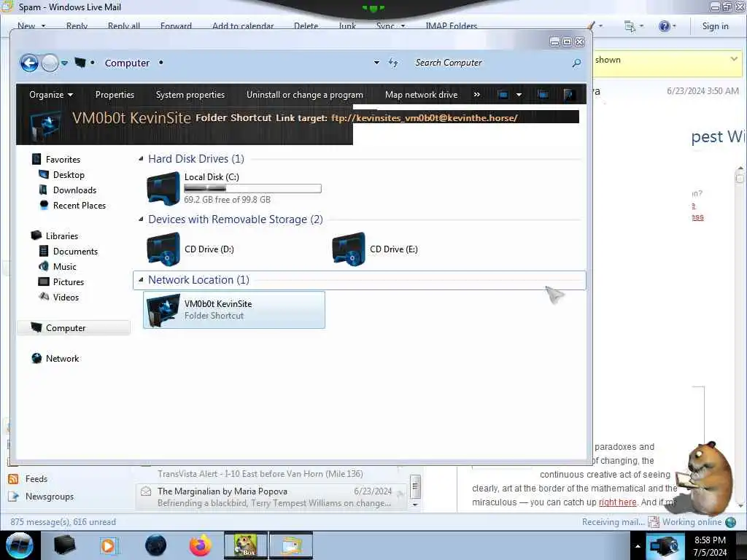Open the Windows Start button
Image resolution: width=747 pixels, height=560 pixels.
pos(20,545)
